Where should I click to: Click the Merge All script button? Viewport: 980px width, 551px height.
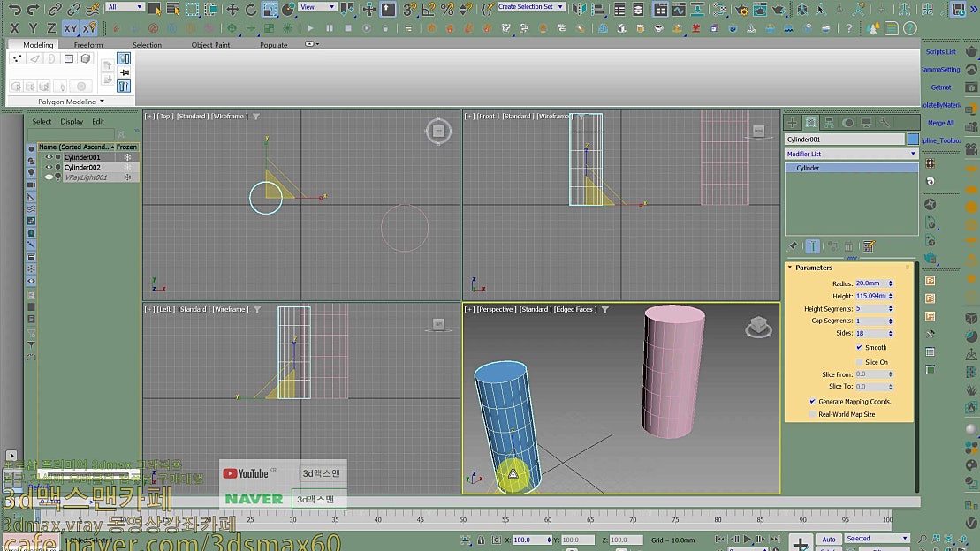coord(939,124)
